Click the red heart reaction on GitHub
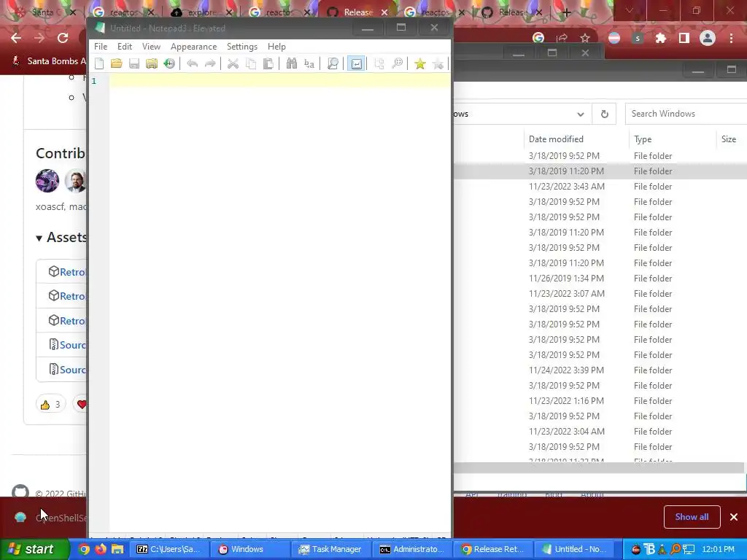The width and height of the screenshot is (747, 560). [x=82, y=404]
